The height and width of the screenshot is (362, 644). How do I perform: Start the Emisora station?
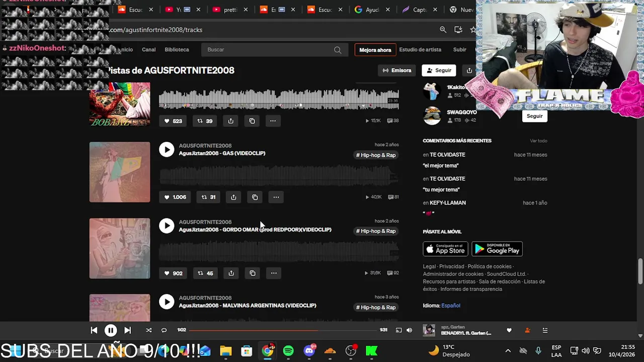[397, 70]
